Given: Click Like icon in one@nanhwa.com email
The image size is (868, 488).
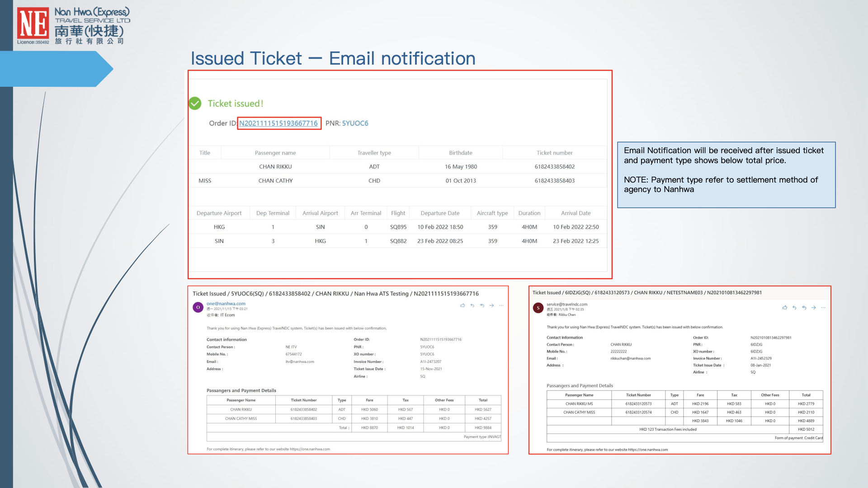Looking at the screenshot, I should click(x=462, y=305).
